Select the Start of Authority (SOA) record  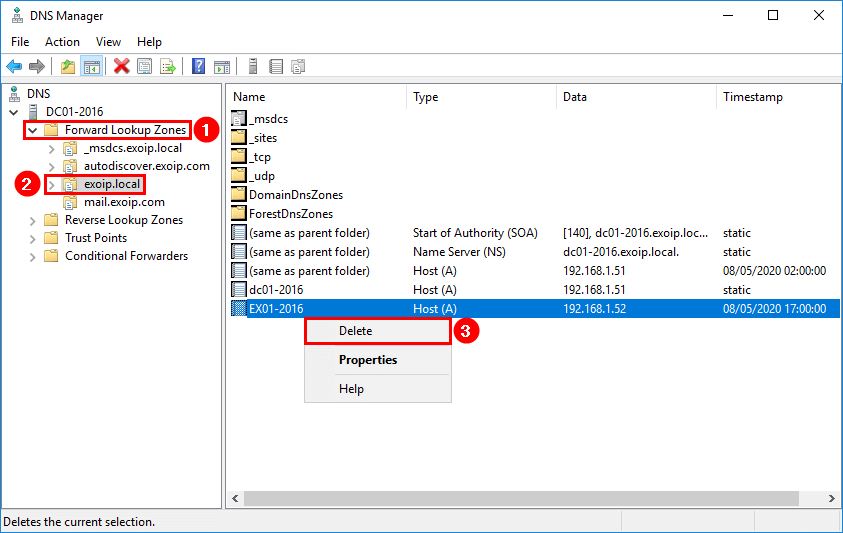[535, 233]
